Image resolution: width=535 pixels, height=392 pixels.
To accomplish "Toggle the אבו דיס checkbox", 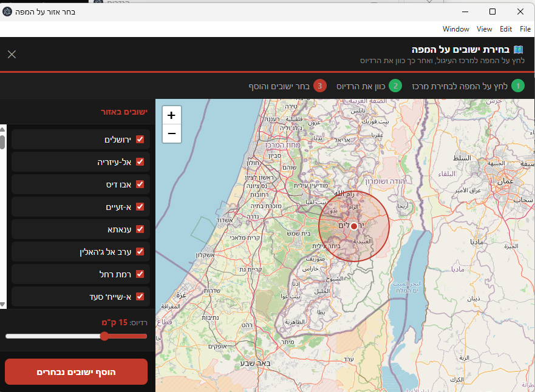I will 140,184.
